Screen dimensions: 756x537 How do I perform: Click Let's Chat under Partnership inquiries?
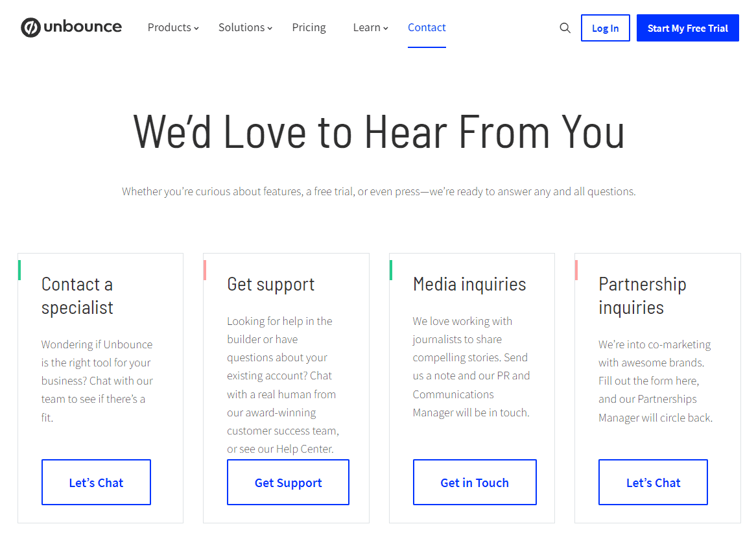(654, 483)
